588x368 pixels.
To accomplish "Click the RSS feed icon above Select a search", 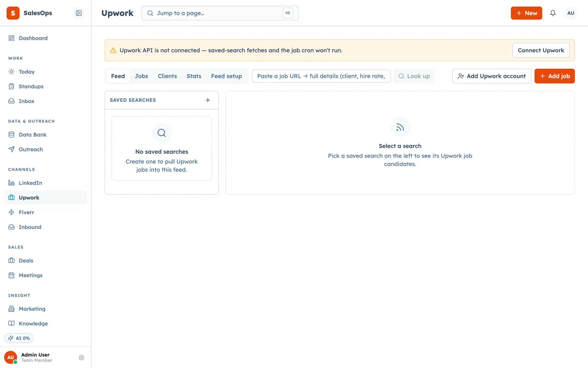I will (x=400, y=128).
